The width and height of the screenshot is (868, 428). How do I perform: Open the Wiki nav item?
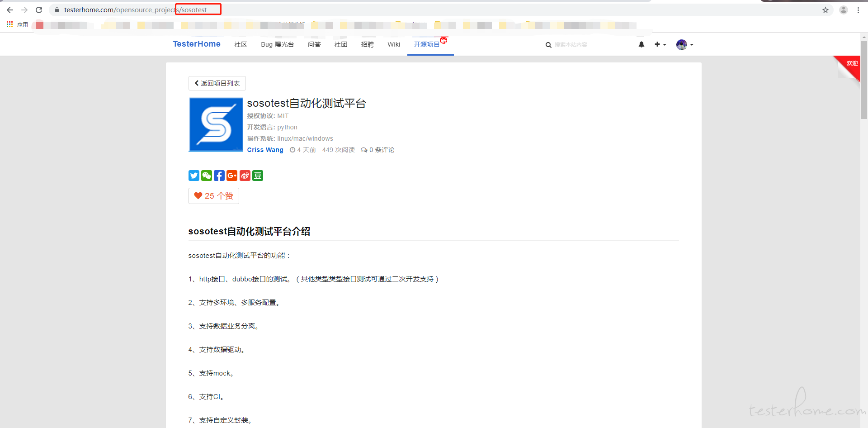(394, 44)
